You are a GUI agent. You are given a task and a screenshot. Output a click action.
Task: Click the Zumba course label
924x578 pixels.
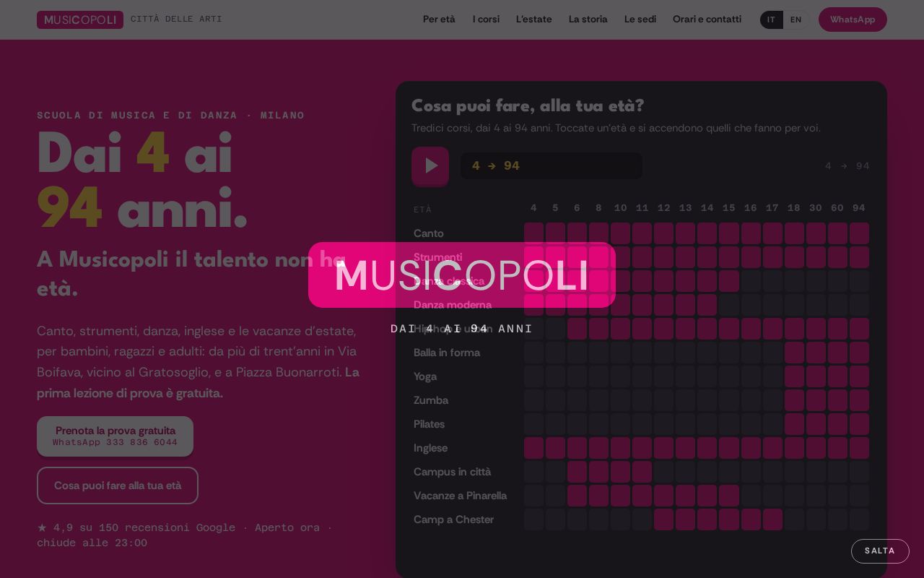tap(431, 400)
